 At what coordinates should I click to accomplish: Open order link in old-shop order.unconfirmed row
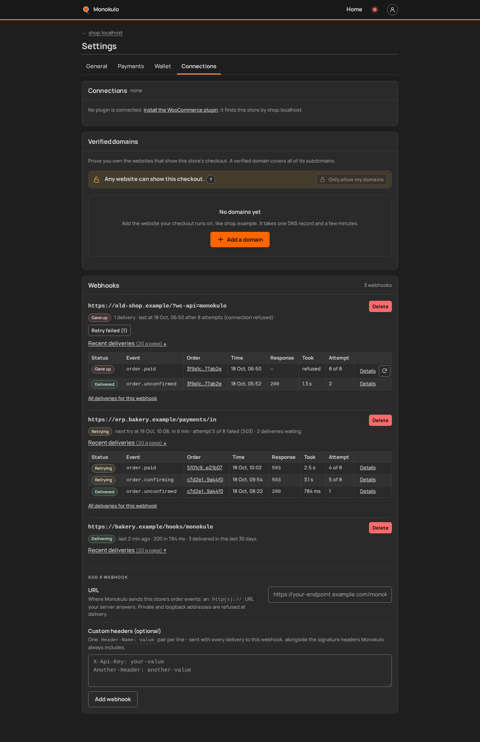coord(204,384)
